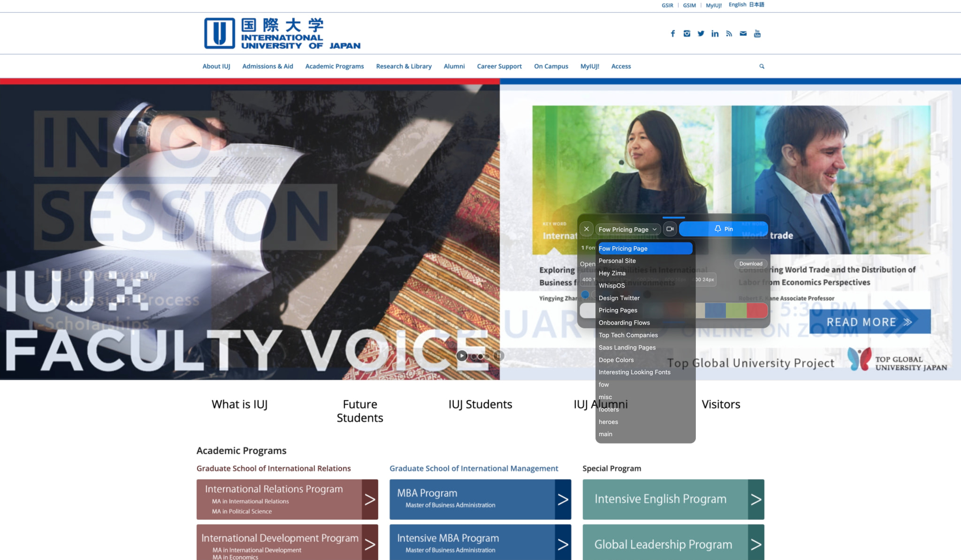Open Access navigation link
This screenshot has height=560, width=961.
point(621,66)
